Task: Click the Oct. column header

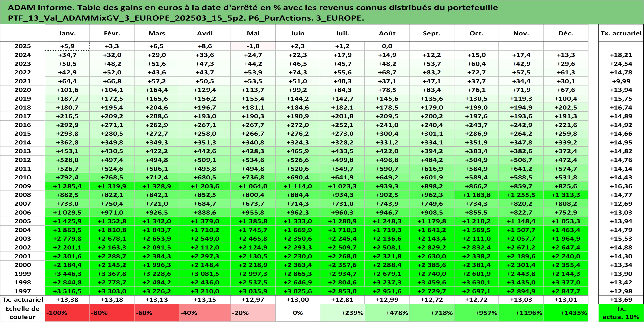Action: [x=477, y=33]
